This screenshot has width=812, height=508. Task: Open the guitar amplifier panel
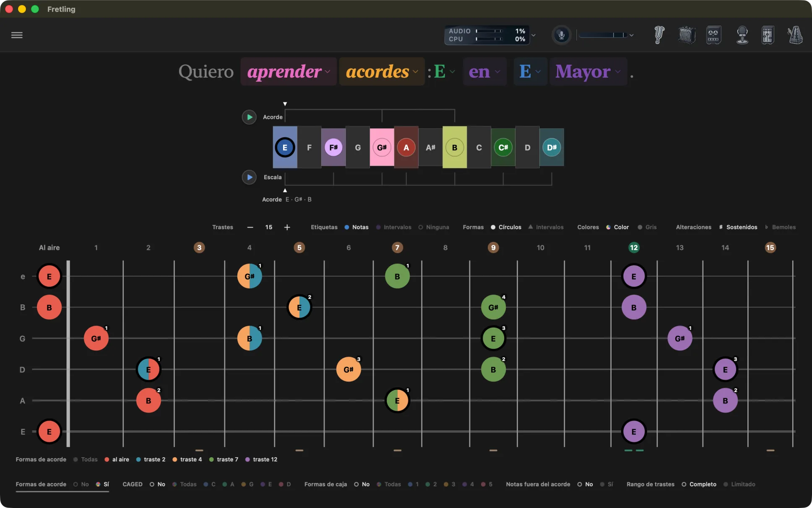point(687,35)
